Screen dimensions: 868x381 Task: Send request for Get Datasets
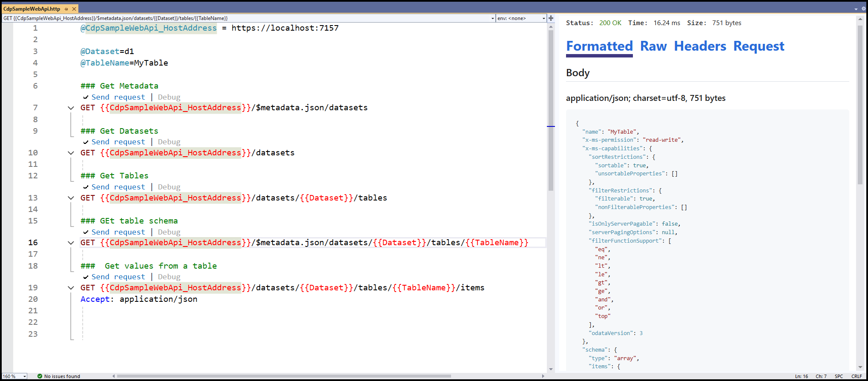[118, 142]
